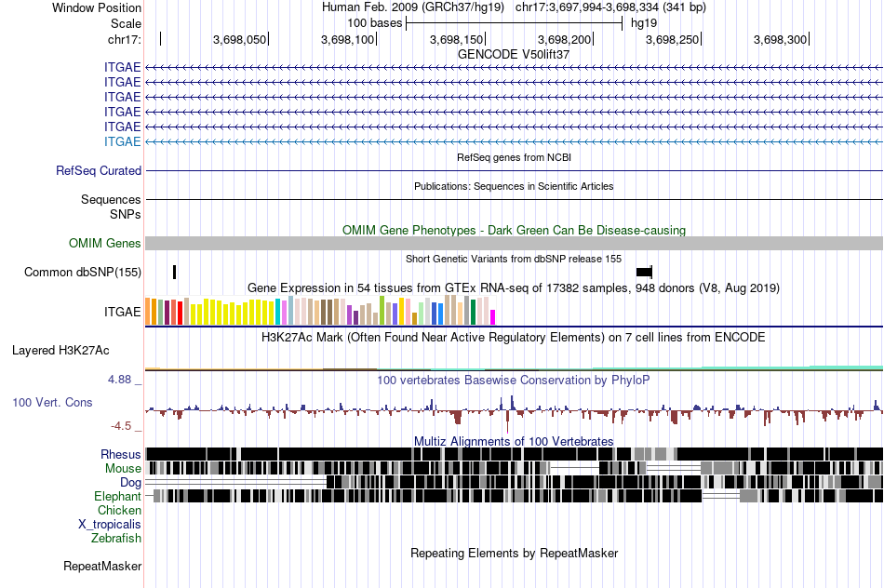884x588 pixels.
Task: Select the Elephant alignment label
Action: pos(117,497)
